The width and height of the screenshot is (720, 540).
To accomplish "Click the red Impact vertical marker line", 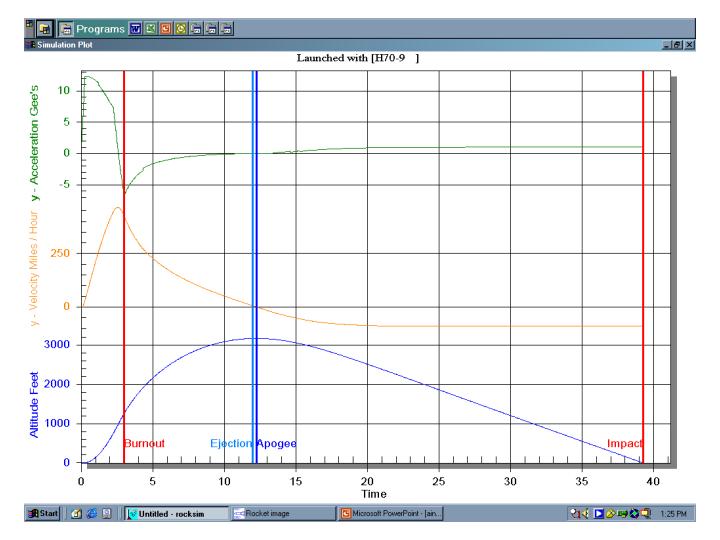I will point(643,266).
